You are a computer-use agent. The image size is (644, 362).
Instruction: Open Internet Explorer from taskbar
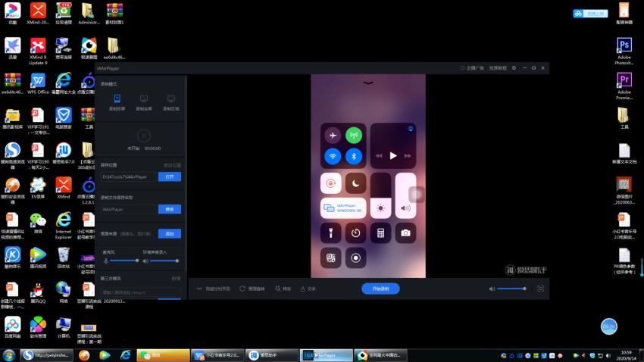125,355
